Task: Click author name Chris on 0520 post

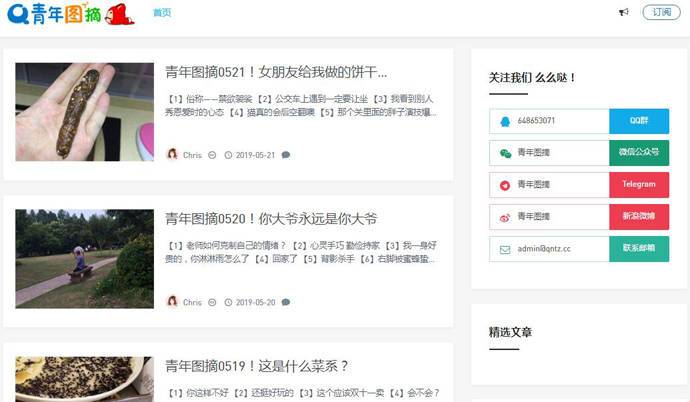Action: tap(192, 303)
